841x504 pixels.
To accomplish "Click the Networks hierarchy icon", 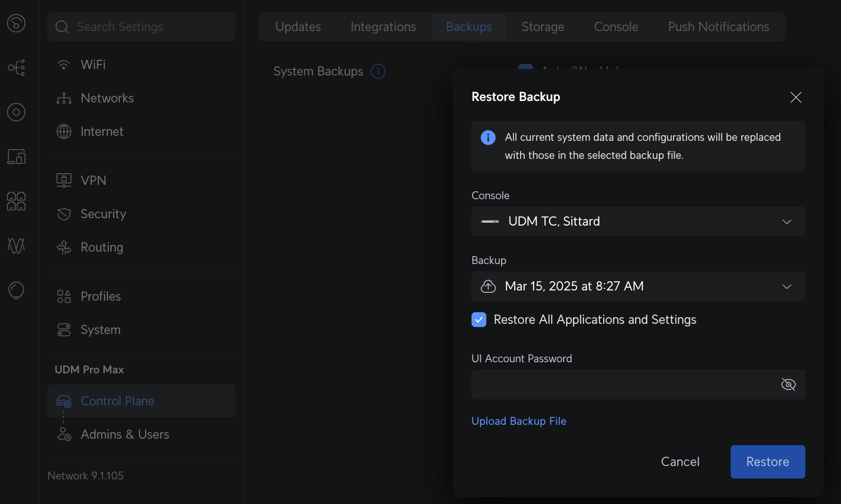I will 64,98.
